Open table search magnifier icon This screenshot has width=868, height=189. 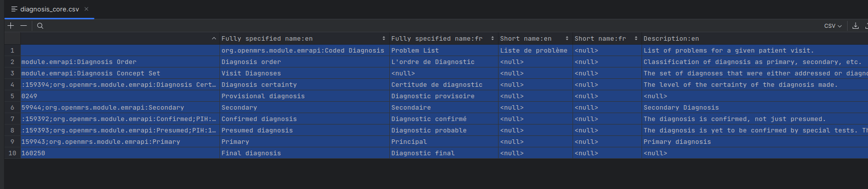click(x=40, y=26)
